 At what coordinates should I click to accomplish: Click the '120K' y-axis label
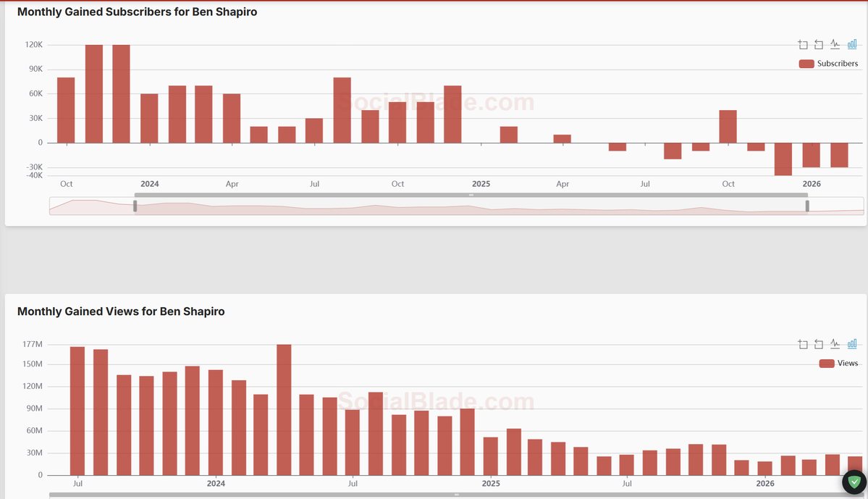(x=34, y=45)
